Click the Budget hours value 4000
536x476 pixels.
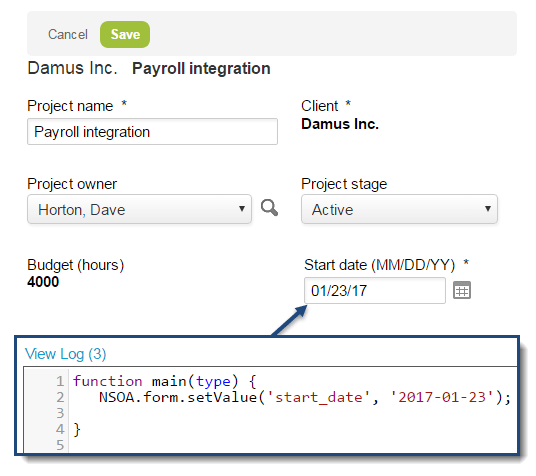coord(43,282)
